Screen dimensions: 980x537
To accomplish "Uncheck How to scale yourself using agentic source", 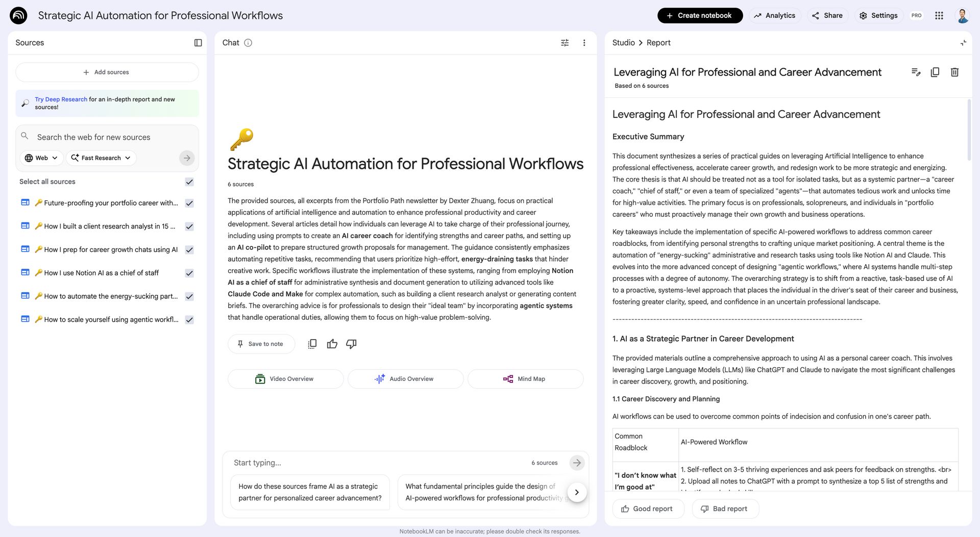I will (x=189, y=320).
